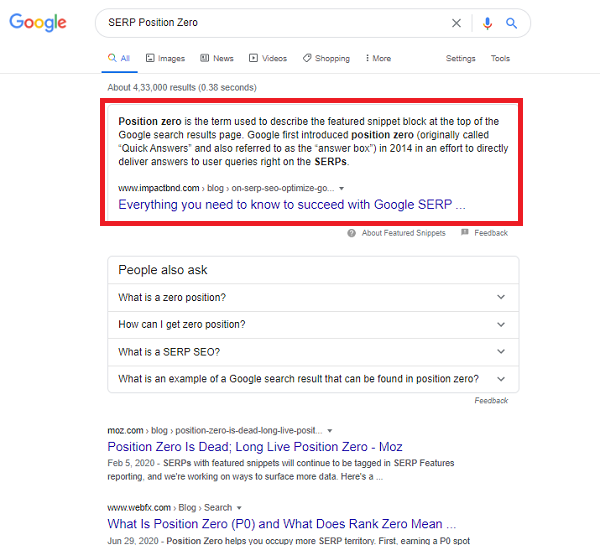Open the Settings menu
Image resolution: width=600 pixels, height=545 pixels.
(x=460, y=58)
